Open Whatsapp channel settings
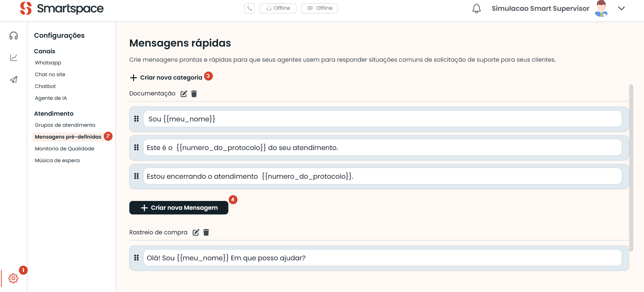Screen dimensions: 644x292 point(48,63)
